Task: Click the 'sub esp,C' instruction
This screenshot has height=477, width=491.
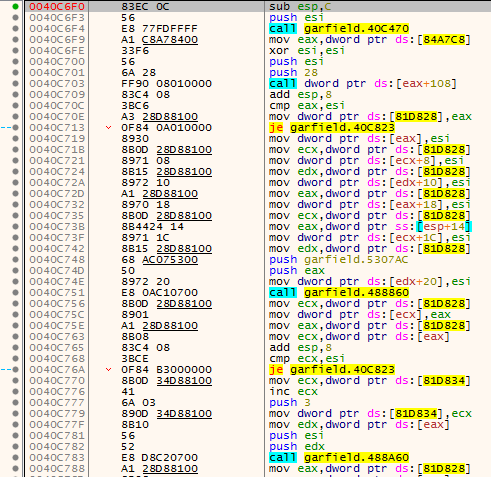Action: pos(300,7)
